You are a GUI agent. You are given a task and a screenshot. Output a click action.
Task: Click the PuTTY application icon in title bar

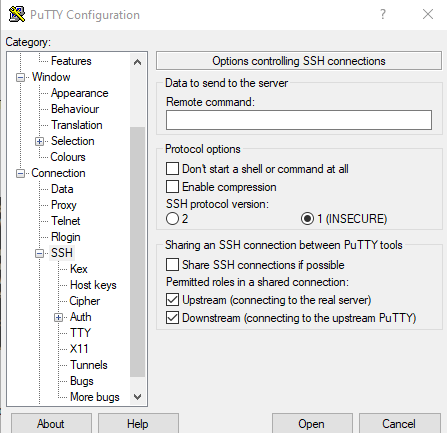click(17, 14)
